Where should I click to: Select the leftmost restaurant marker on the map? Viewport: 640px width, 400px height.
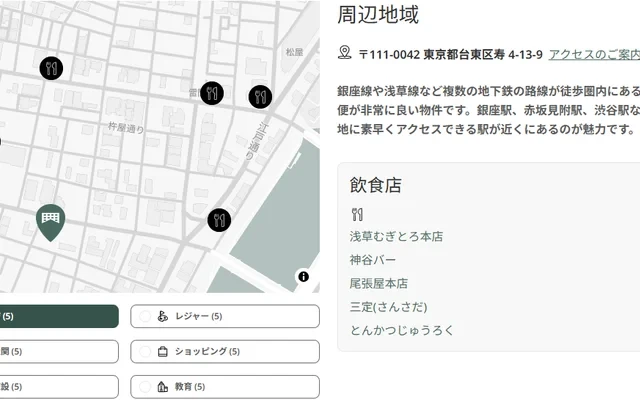pos(52,68)
